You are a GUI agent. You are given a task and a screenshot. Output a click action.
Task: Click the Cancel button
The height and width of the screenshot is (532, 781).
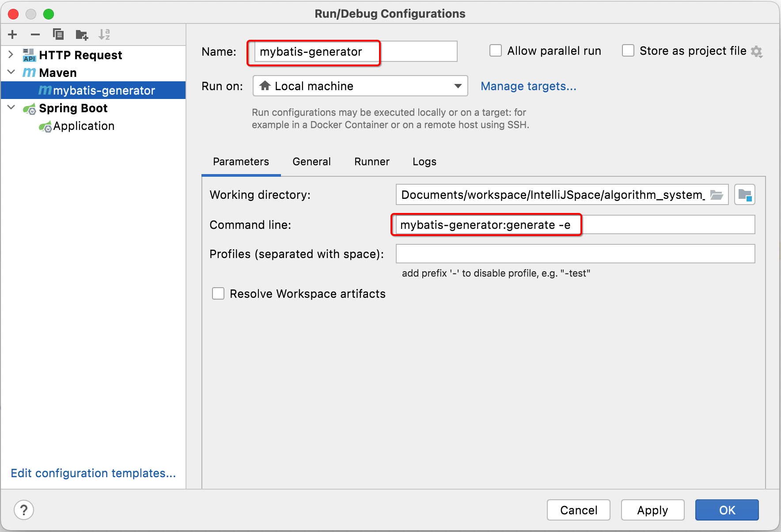coord(579,510)
